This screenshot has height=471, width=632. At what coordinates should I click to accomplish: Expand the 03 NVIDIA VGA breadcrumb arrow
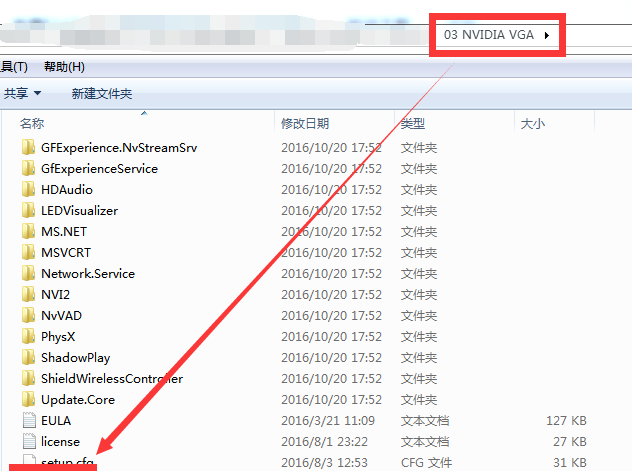pyautogui.click(x=547, y=35)
